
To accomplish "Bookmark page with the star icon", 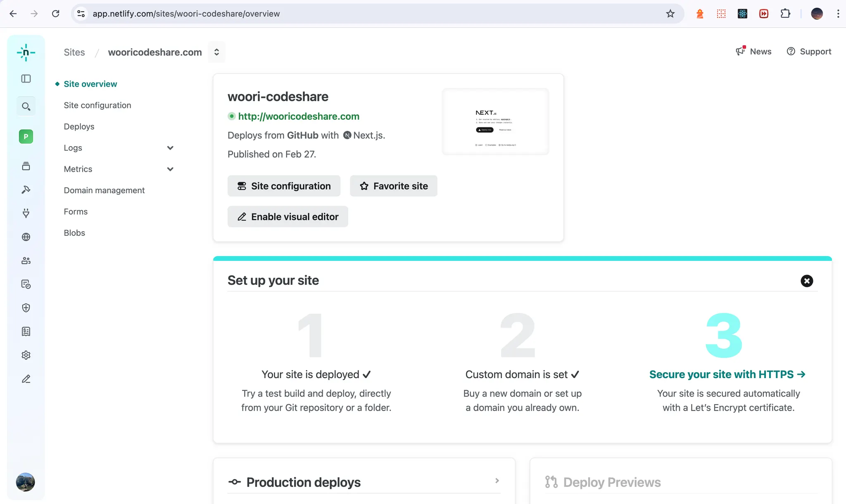I will tap(670, 14).
